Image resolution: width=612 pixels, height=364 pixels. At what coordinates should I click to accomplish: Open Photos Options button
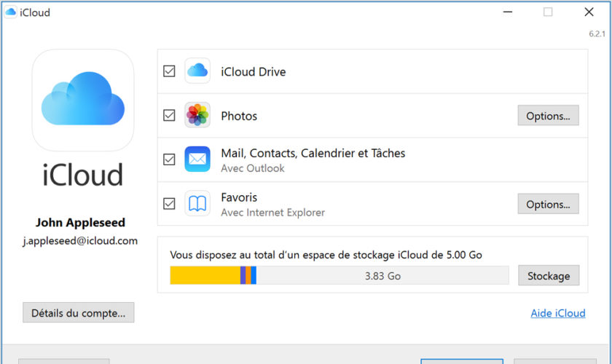(x=548, y=116)
